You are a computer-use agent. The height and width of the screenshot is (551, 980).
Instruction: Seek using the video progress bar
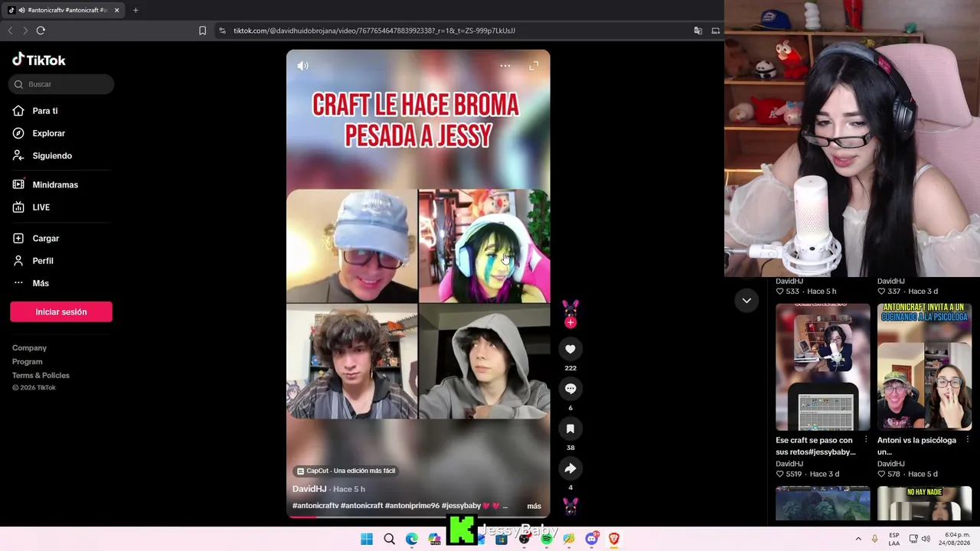(418, 517)
